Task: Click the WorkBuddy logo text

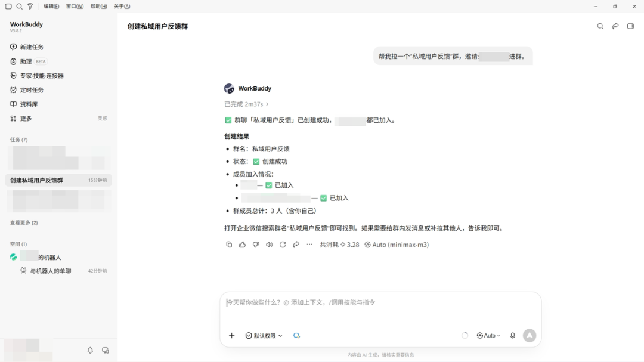Action: 26,24
